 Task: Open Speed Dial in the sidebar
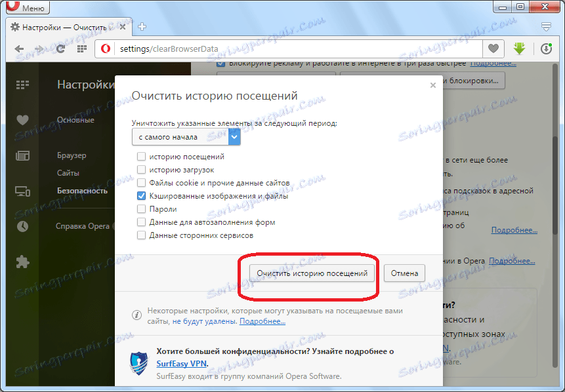tap(22, 85)
